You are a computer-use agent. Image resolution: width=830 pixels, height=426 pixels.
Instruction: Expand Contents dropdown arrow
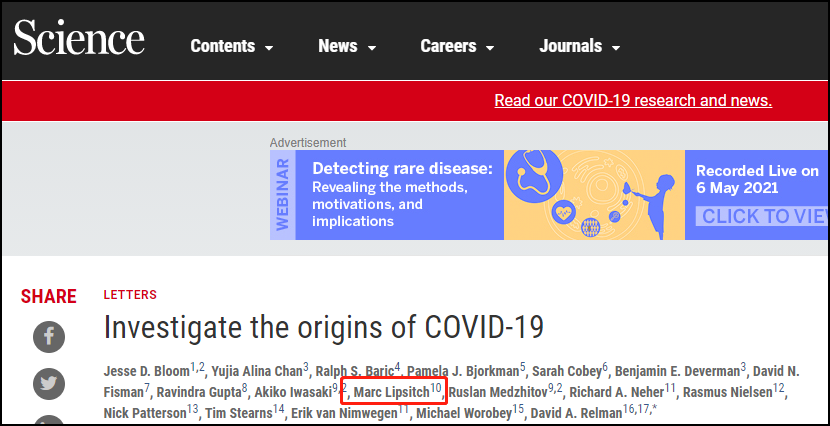coord(269,48)
